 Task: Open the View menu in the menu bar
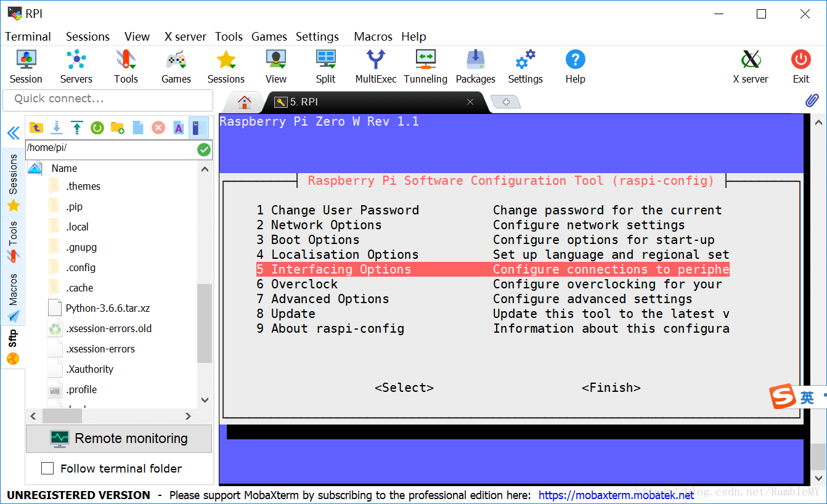(137, 36)
